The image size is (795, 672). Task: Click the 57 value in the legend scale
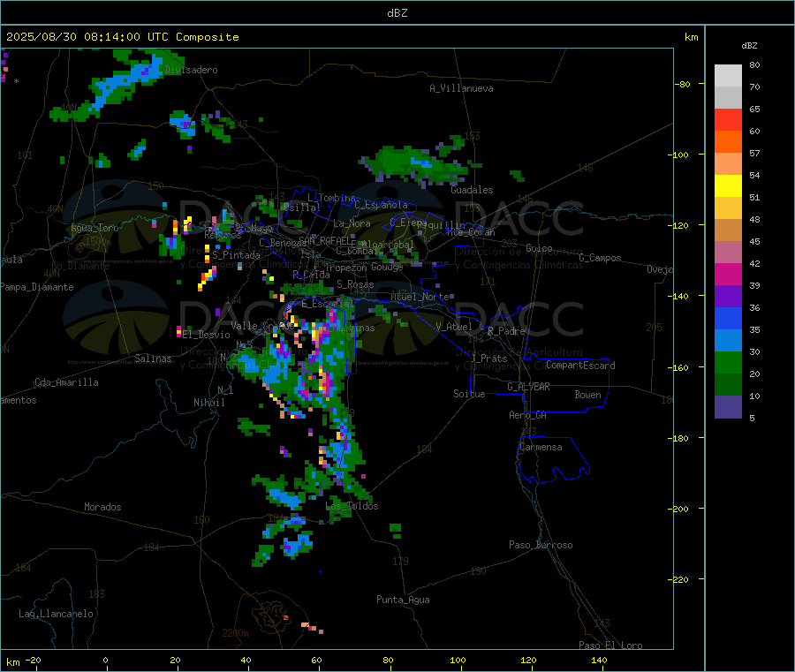pos(754,153)
